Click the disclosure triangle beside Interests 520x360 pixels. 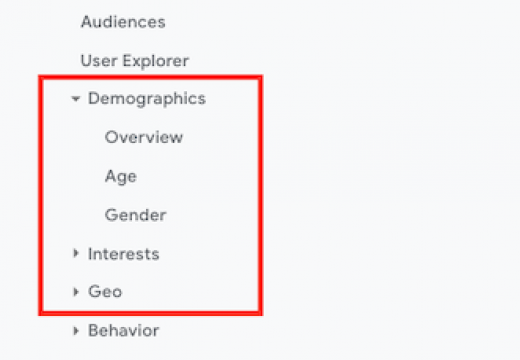tap(76, 253)
